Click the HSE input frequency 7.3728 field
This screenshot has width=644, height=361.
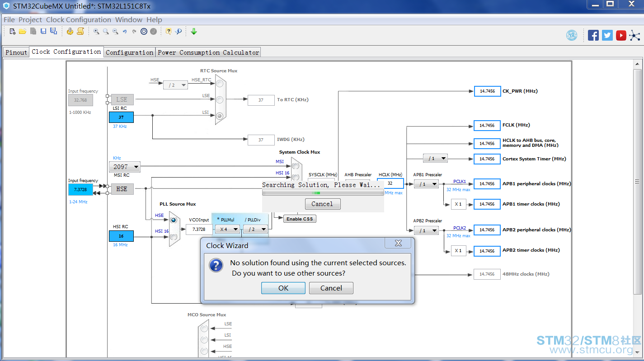(x=80, y=189)
